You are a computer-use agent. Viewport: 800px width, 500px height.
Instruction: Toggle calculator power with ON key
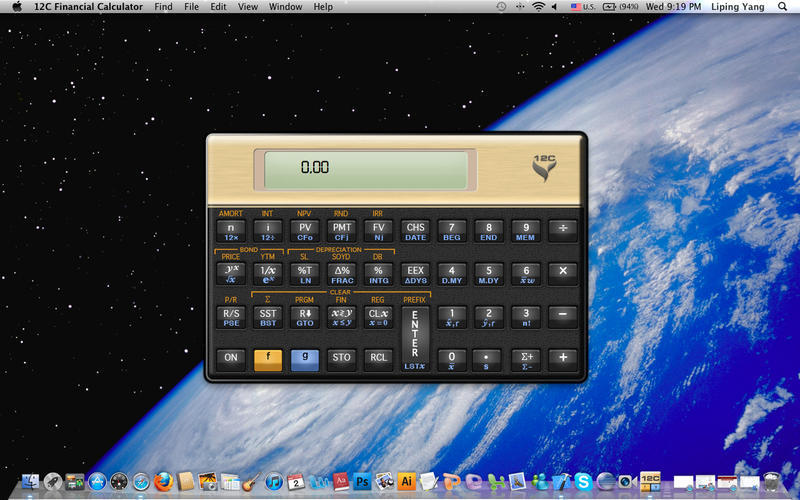[231, 358]
